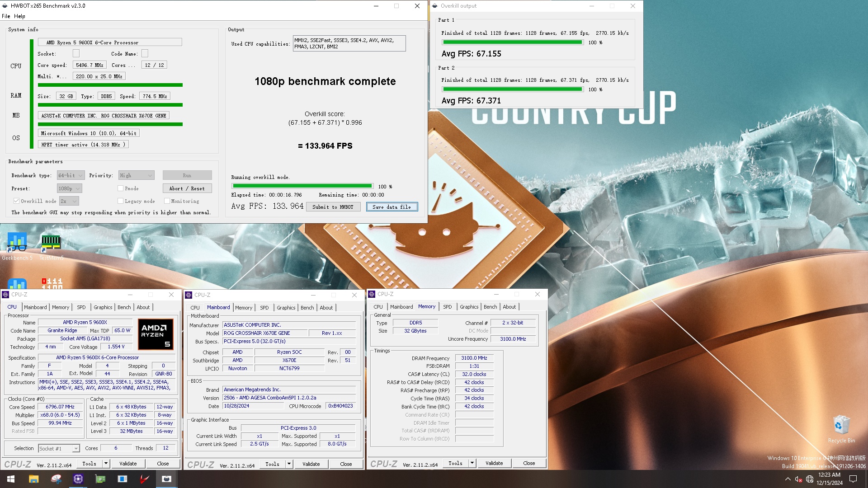The width and height of the screenshot is (868, 488).
Task: Expand Tools arrow in CPU-Z Mainboard window
Action: [289, 464]
